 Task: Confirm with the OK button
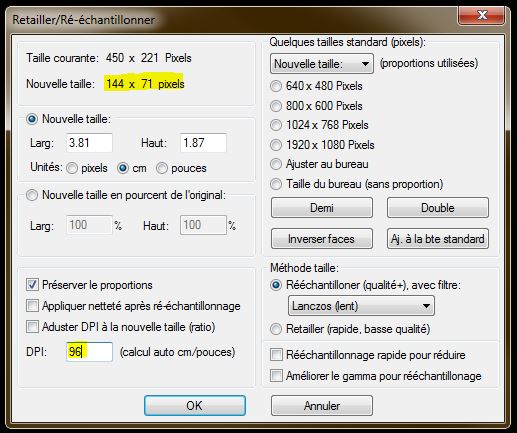point(195,406)
